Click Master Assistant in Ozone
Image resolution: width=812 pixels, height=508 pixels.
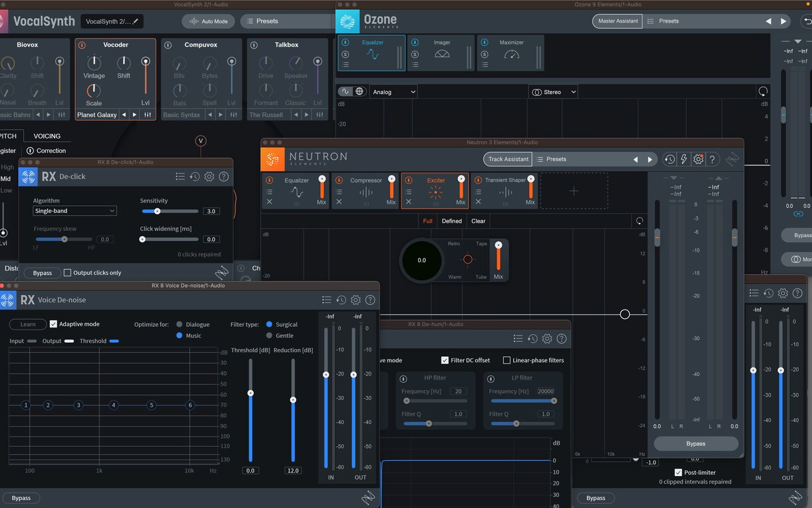pyautogui.click(x=618, y=21)
